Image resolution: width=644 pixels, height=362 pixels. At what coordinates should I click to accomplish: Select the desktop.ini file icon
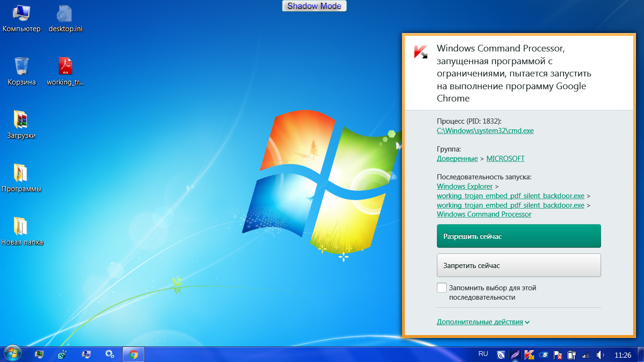pyautogui.click(x=66, y=19)
